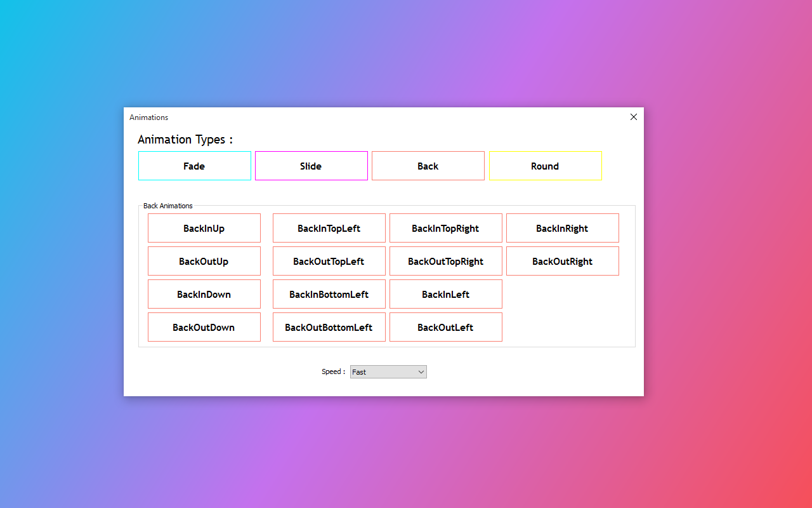The height and width of the screenshot is (508, 812).
Task: Play the BackInLeft animation
Action: point(446,294)
